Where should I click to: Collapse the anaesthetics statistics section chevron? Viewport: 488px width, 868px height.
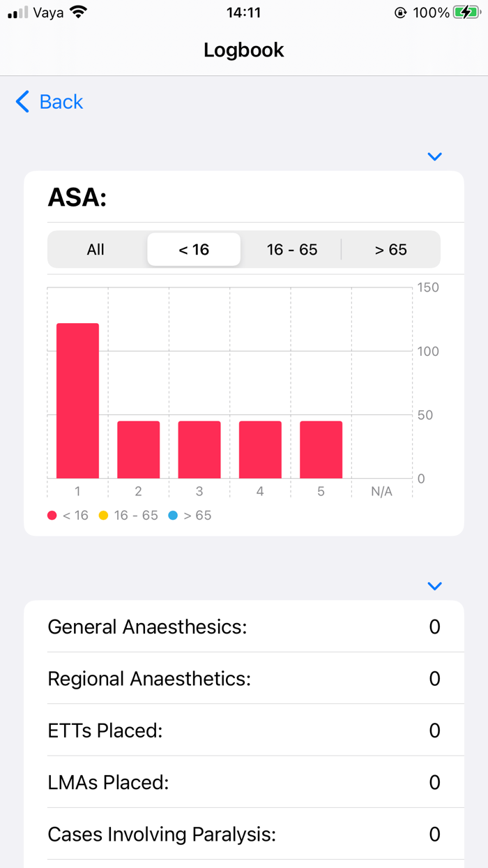pos(434,586)
